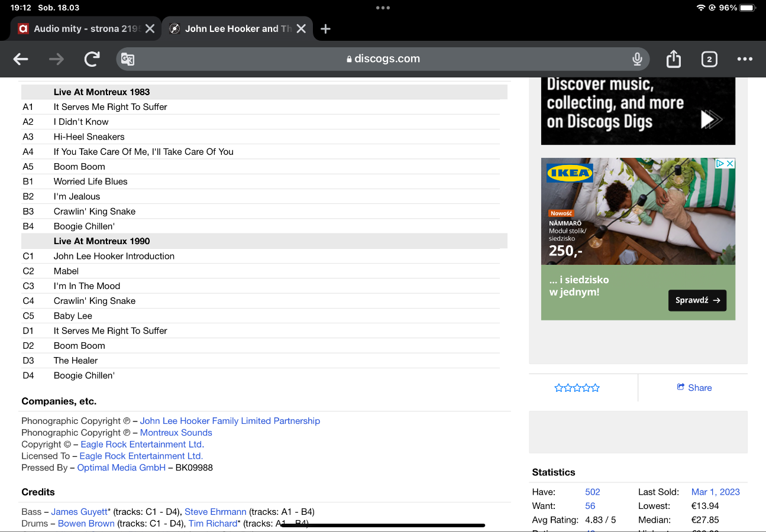Show open tabs counter button
Screen dimensions: 766x532
coord(709,59)
